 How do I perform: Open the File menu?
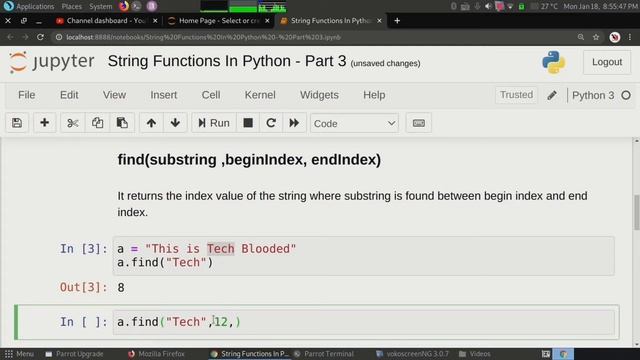(x=27, y=95)
